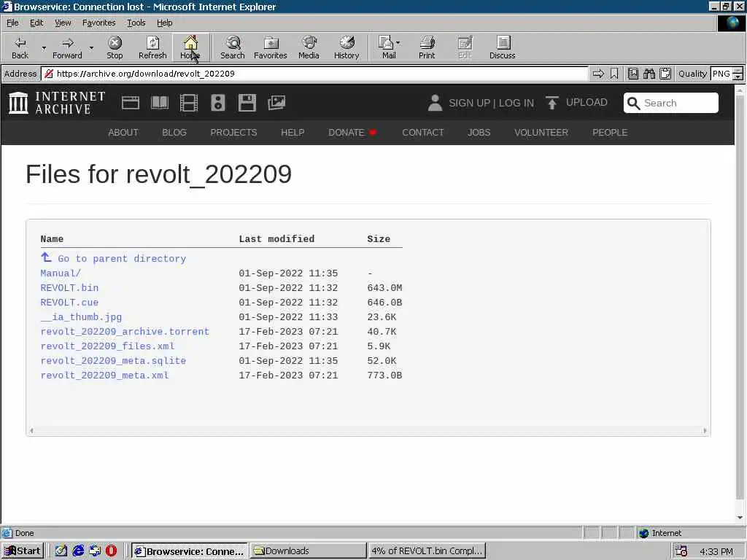Open the Texts book icon

160,103
